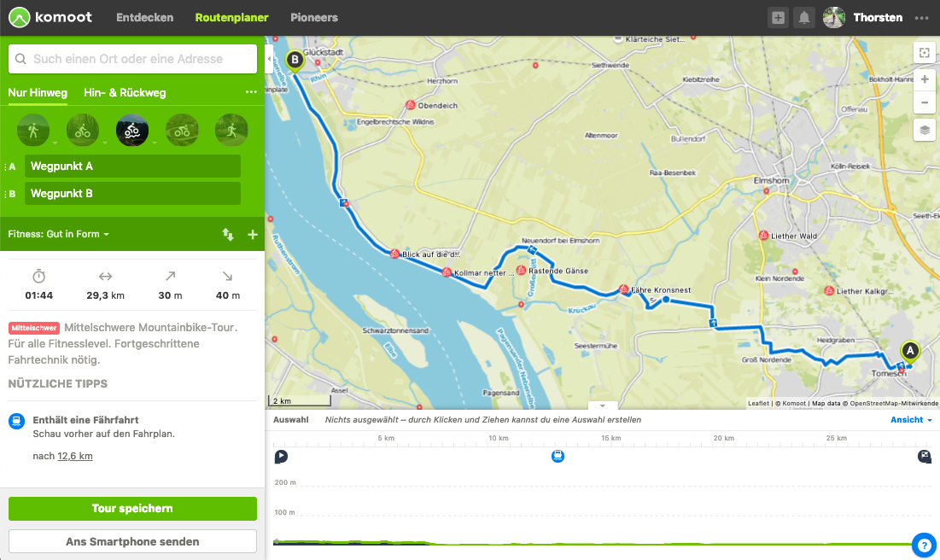Click the notifications bell icon

point(804,17)
